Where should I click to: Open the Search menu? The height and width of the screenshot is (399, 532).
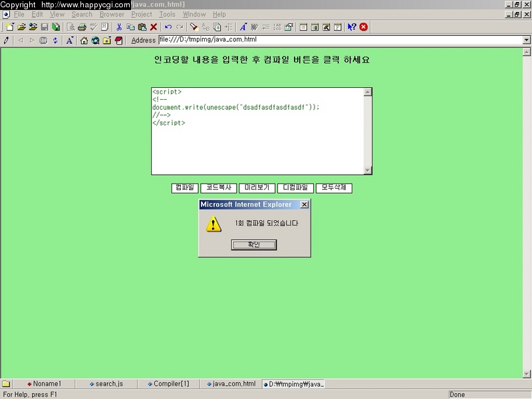(82, 14)
